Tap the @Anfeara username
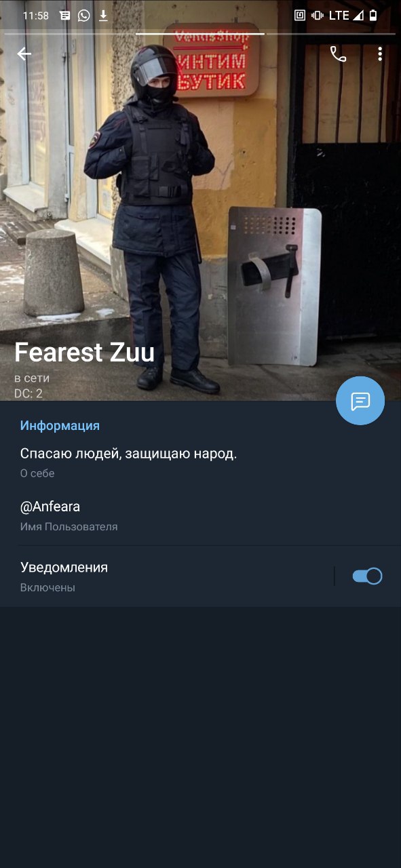The image size is (401, 868). 50,507
